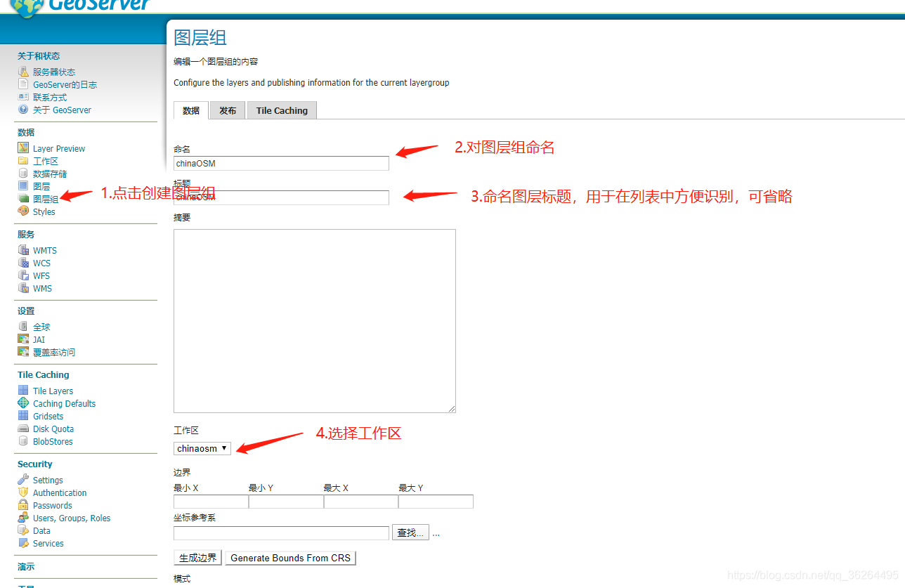Click the Disk Quota drive icon
This screenshot has width=905, height=588.
23,429
